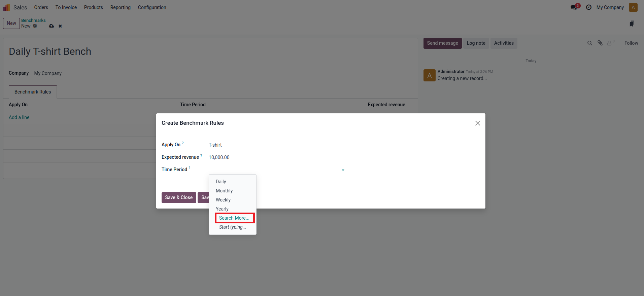Viewport: 644px width, 296px height.
Task: Click the New button
Action: pos(11,23)
